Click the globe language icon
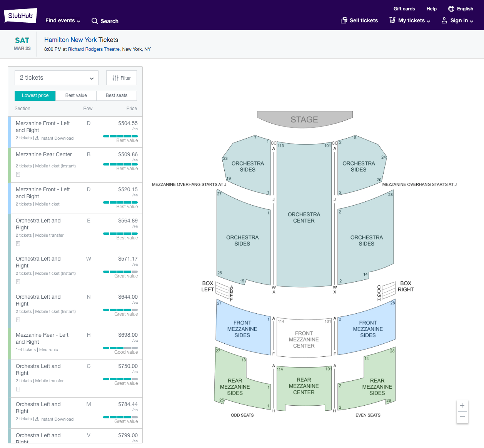Screen dimensions: 484x448 (451, 9)
